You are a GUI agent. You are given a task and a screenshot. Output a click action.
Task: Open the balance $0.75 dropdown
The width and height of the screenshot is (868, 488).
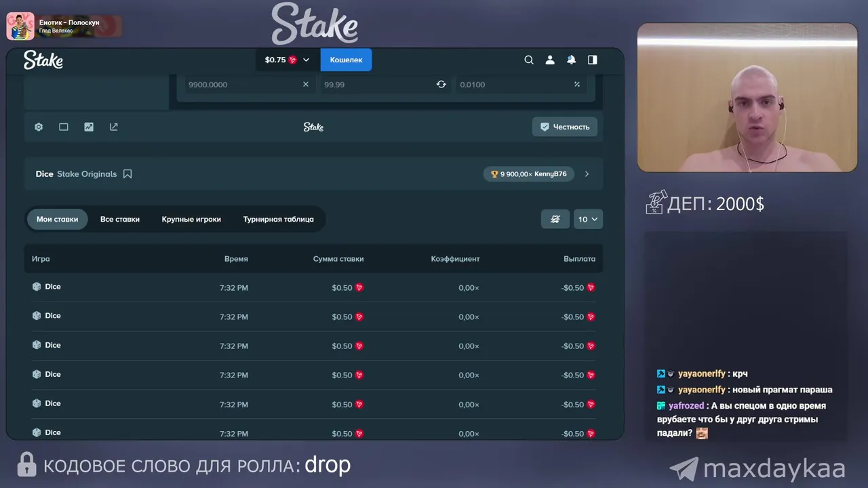click(287, 60)
